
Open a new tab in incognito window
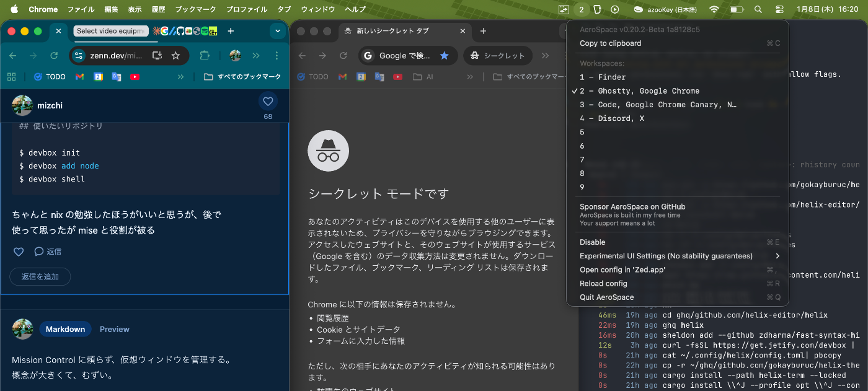[483, 31]
